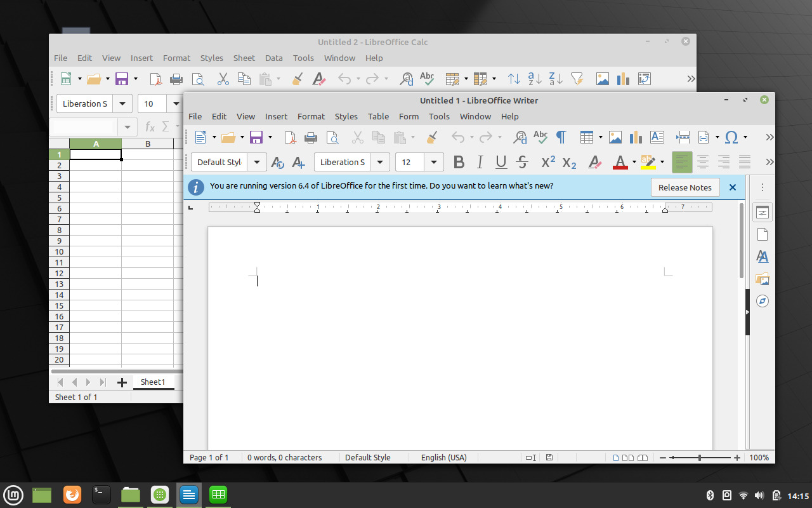Expand Highlighting Color dropdown arrow
The image size is (812, 508).
coord(662,163)
